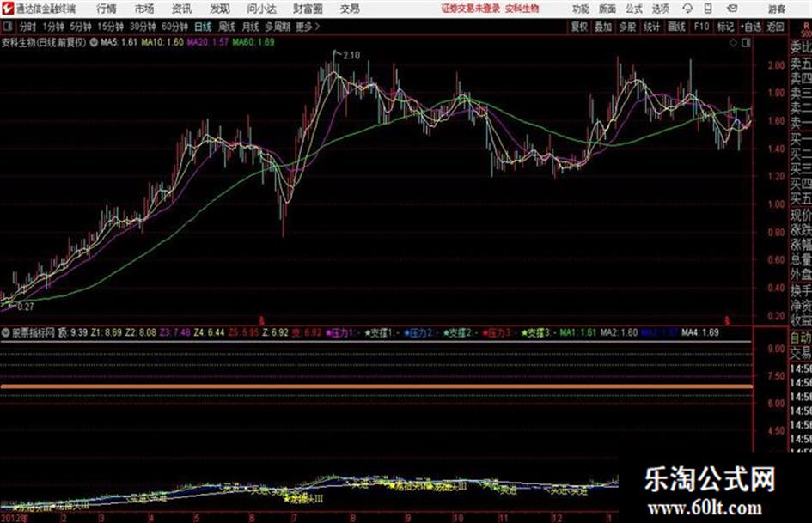
Task: Click the gear icon beside 股票指标网
Action: 6,333
